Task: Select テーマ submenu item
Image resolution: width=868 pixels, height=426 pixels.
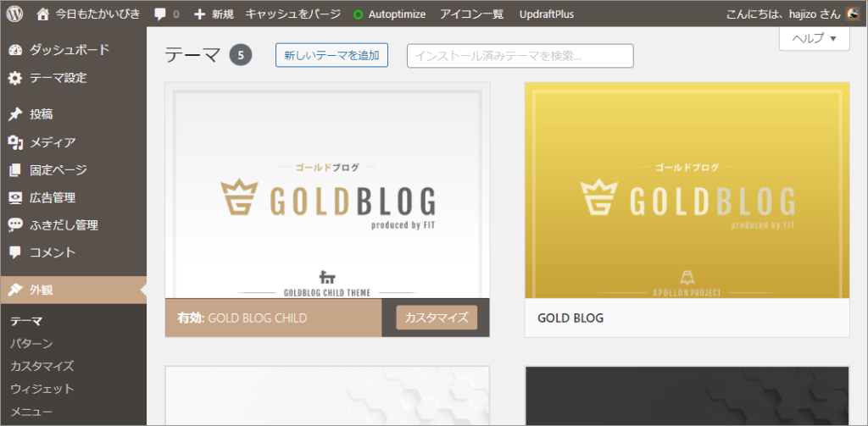Action: click(26, 321)
